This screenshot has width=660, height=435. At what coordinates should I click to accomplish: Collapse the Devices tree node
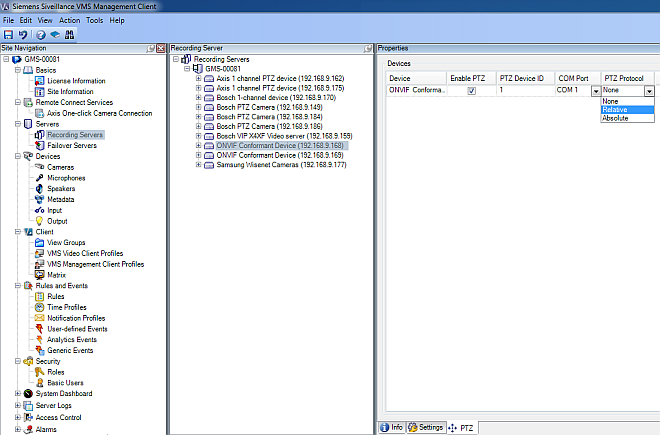coord(17,156)
